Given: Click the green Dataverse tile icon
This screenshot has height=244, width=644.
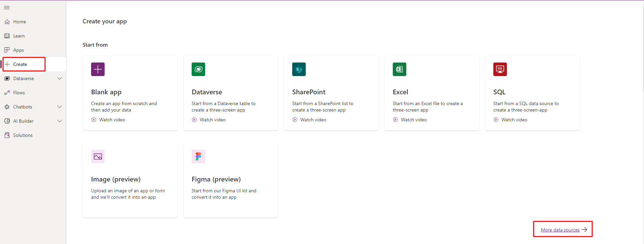Looking at the screenshot, I should click(x=198, y=69).
